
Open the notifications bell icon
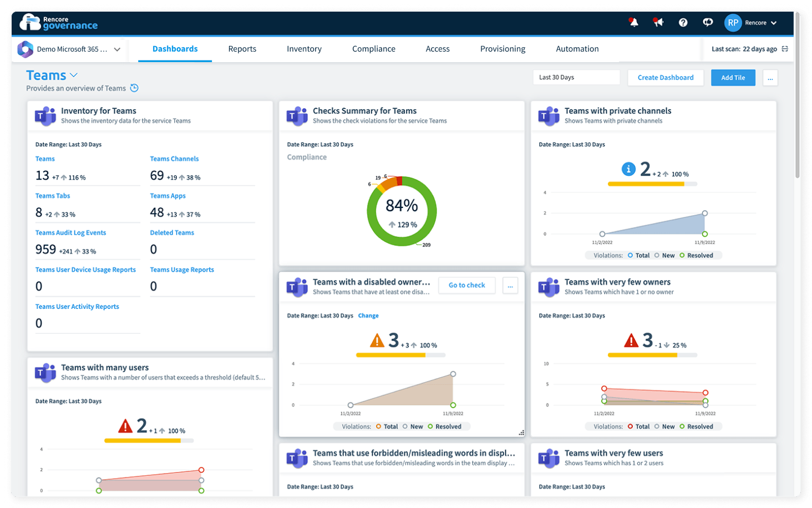point(633,22)
